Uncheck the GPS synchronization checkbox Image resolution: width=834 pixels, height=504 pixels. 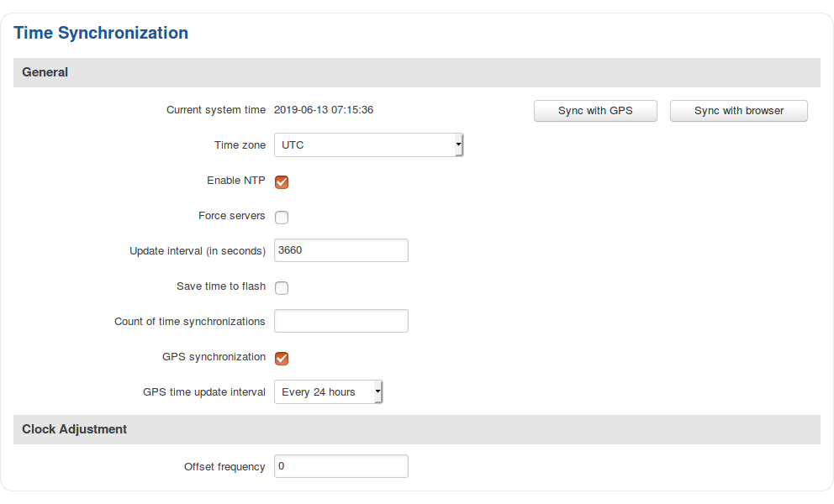[282, 359]
